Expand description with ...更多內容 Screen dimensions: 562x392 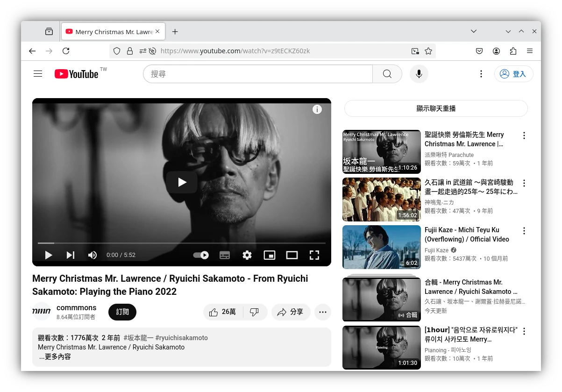pyautogui.click(x=55, y=357)
